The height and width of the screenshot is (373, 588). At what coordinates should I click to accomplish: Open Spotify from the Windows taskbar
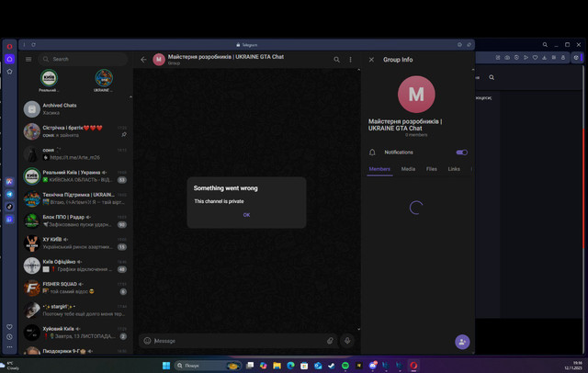coord(345,366)
